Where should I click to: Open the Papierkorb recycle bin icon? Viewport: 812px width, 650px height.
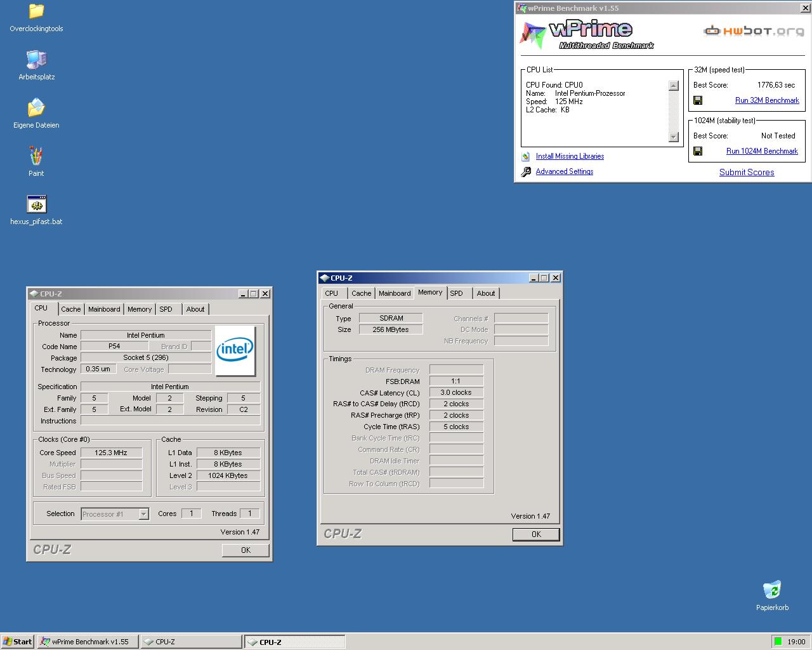[x=772, y=590]
